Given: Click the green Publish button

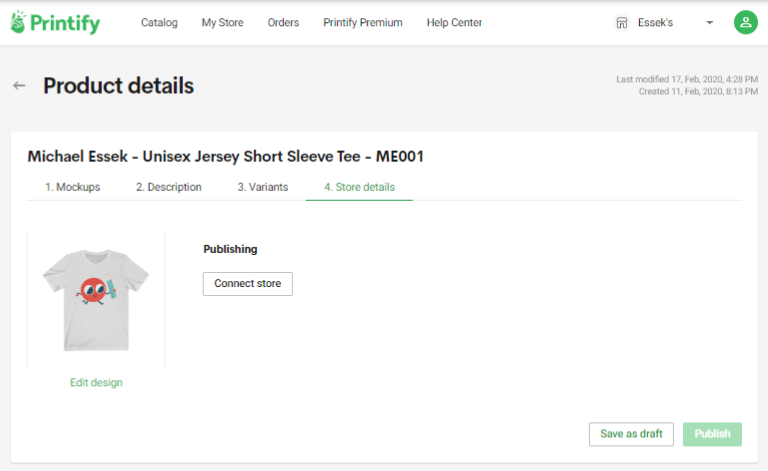Looking at the screenshot, I should pos(712,434).
